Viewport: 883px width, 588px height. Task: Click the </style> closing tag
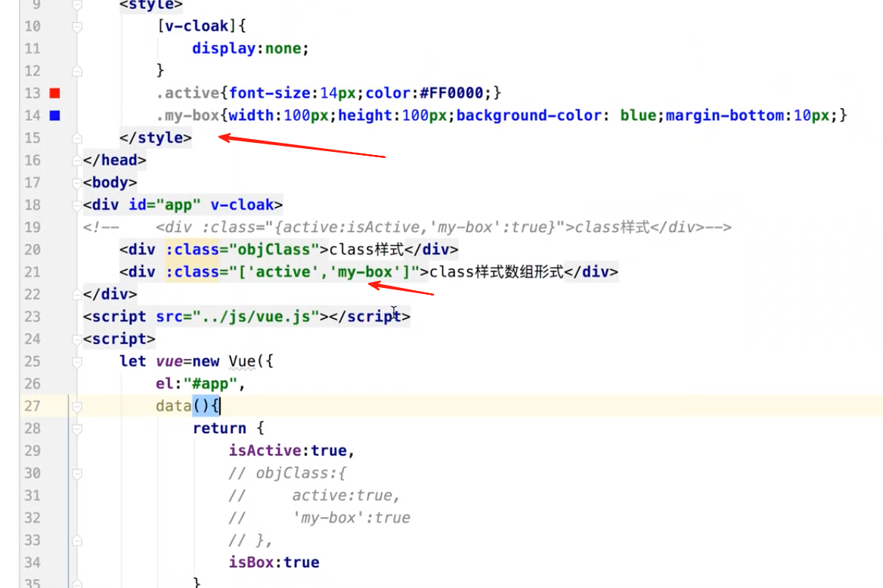pos(156,138)
